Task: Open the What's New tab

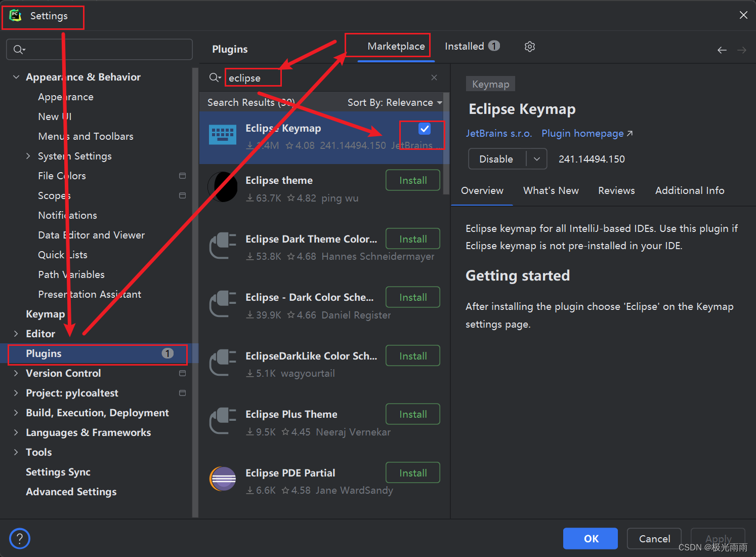Action: point(551,190)
